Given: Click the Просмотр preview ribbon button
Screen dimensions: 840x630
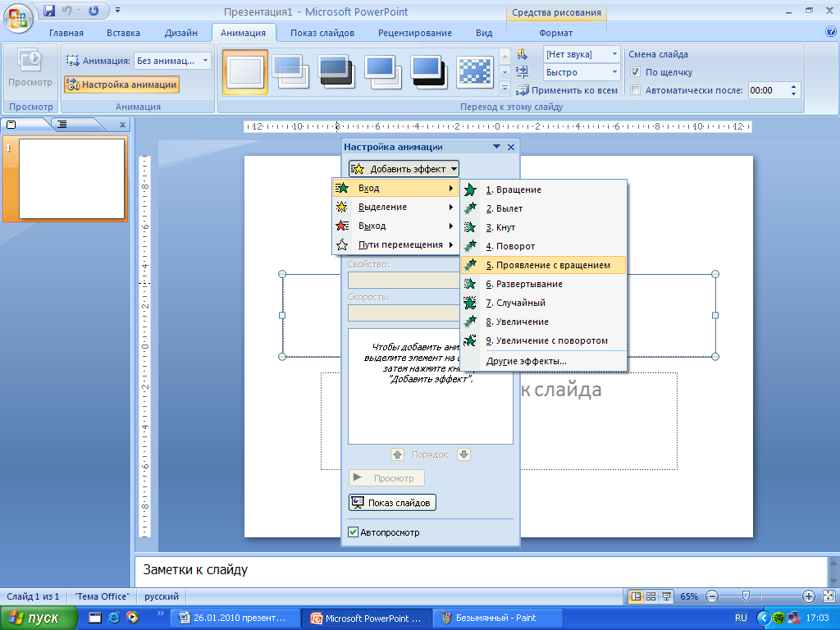Looking at the screenshot, I should coord(30,68).
